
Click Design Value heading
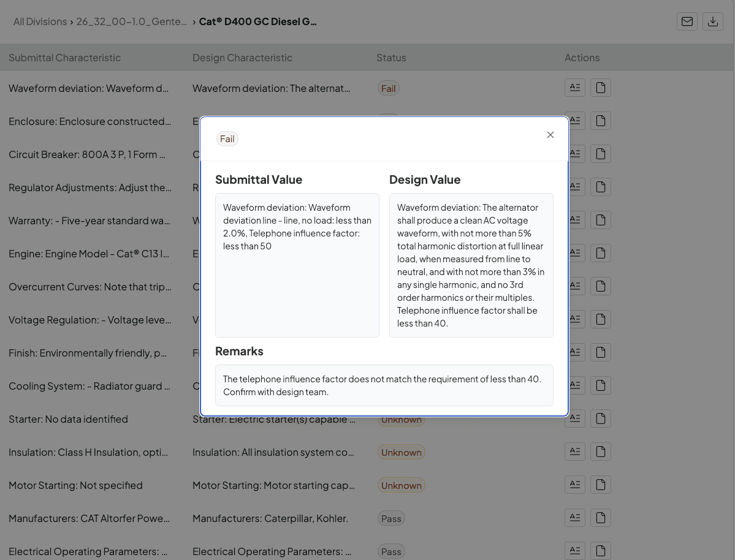425,180
